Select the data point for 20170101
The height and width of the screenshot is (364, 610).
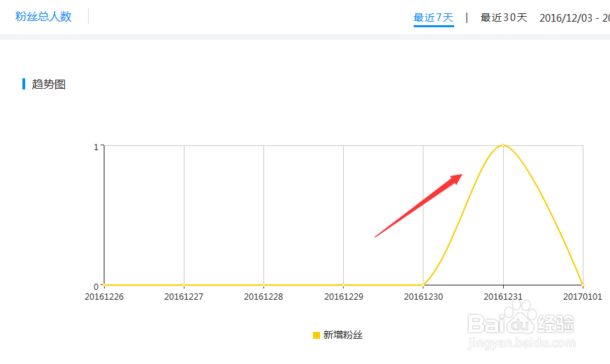(x=582, y=285)
